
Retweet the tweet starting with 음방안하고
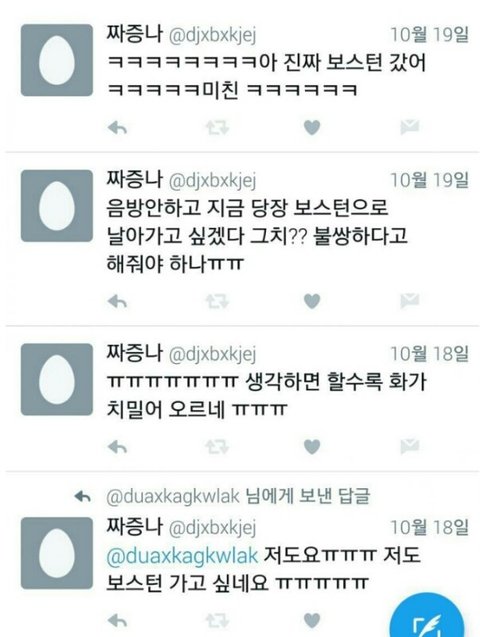point(217,301)
